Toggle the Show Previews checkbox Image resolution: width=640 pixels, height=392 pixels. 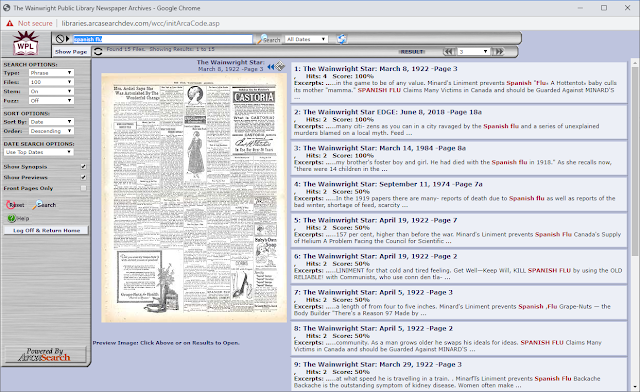pyautogui.click(x=83, y=177)
